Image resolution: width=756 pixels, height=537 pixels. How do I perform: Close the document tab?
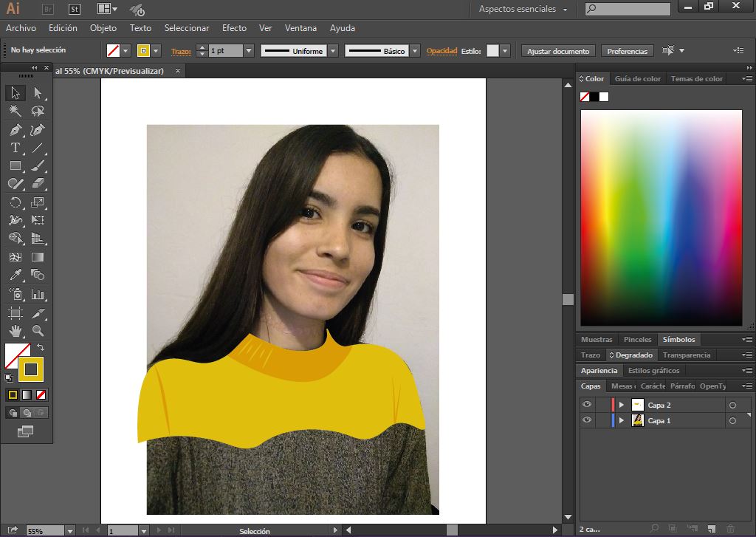(x=178, y=71)
